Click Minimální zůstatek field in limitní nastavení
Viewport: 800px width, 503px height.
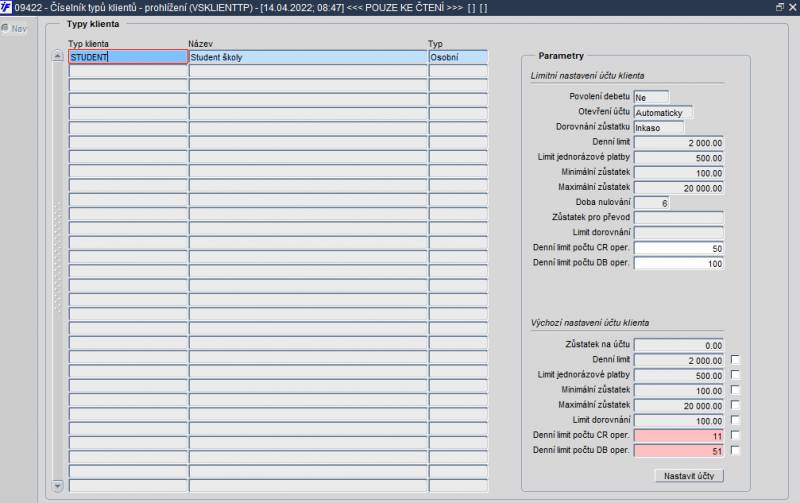(679, 173)
